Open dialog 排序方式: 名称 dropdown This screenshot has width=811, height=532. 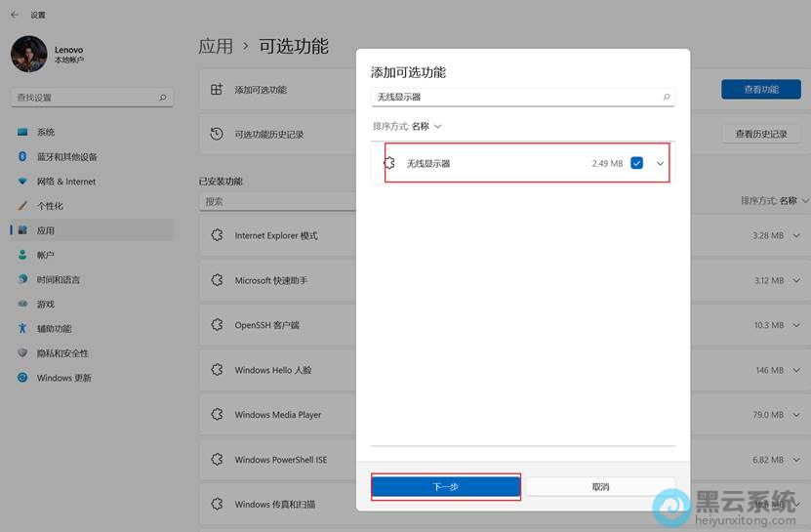pyautogui.click(x=408, y=126)
